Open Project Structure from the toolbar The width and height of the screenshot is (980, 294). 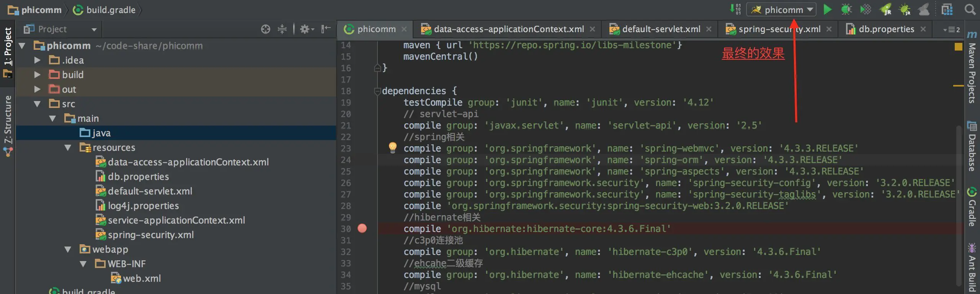(x=947, y=10)
